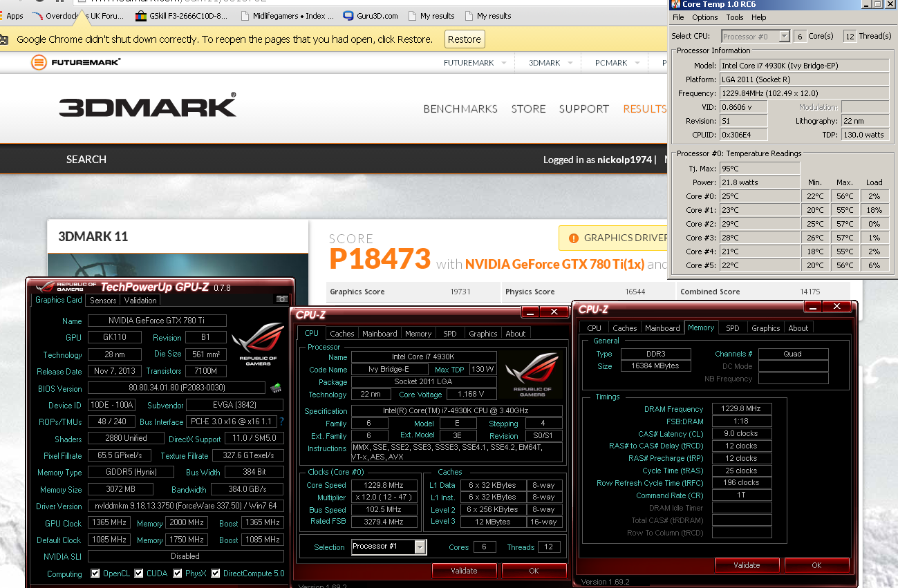Click Physics Score value 16544

click(635, 292)
